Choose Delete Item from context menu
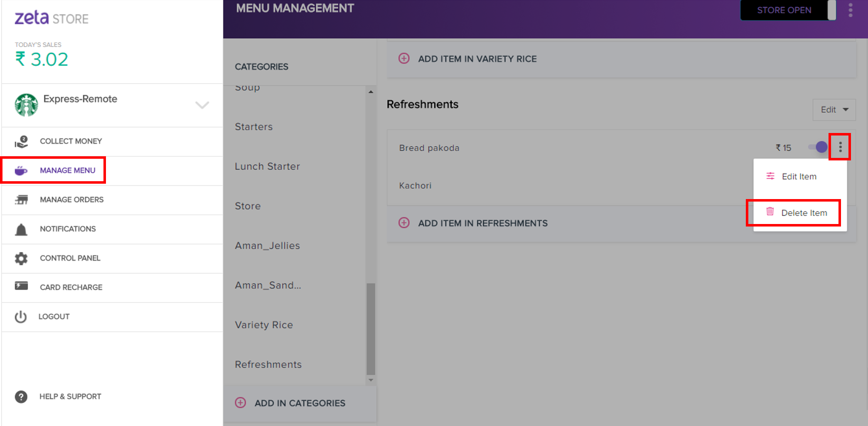The width and height of the screenshot is (868, 426). 800,213
